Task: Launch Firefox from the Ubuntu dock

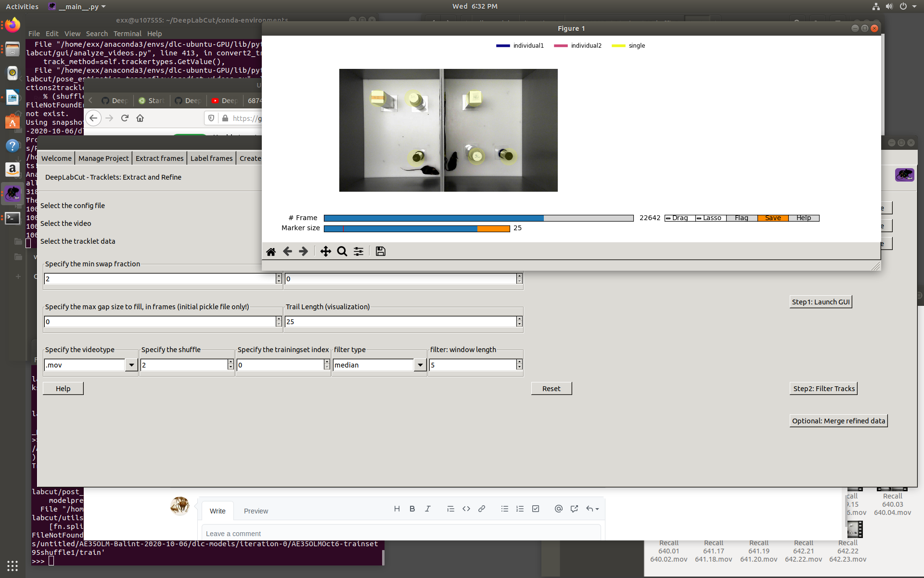Action: (12, 25)
